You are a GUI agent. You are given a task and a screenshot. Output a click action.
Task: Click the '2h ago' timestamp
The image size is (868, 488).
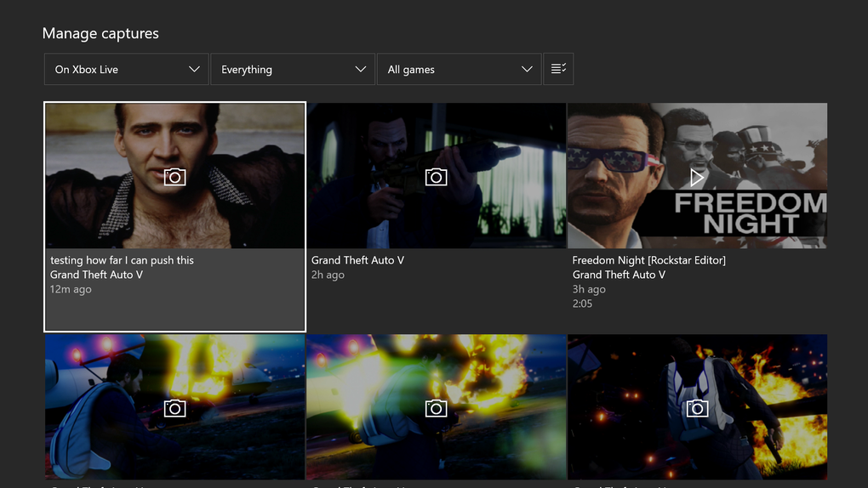(328, 275)
